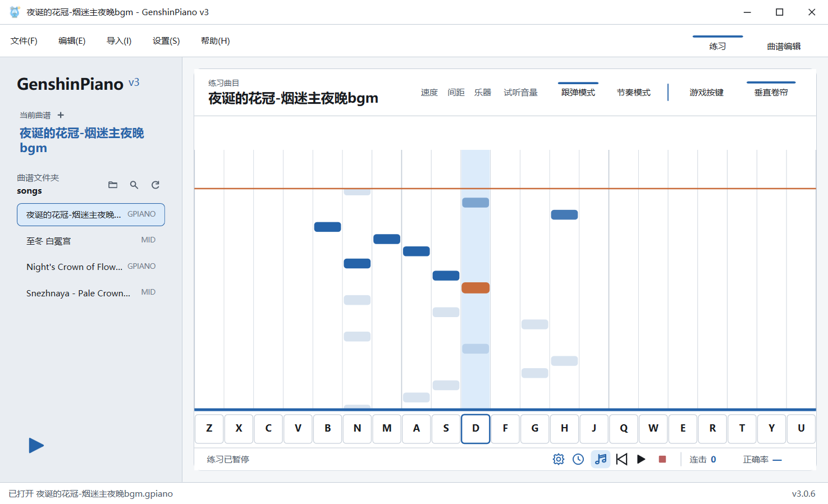Click the Z piano key
The image size is (828, 504).
click(209, 428)
